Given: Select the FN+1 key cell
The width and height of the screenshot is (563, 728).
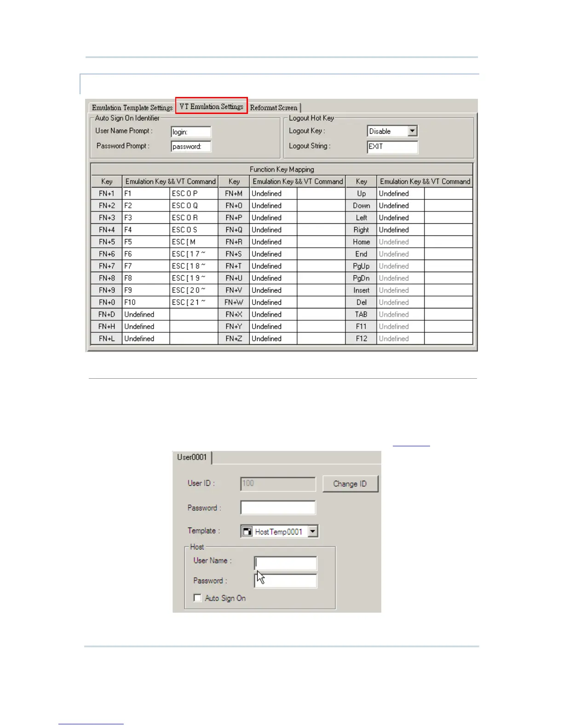Looking at the screenshot, I should coord(107,193).
